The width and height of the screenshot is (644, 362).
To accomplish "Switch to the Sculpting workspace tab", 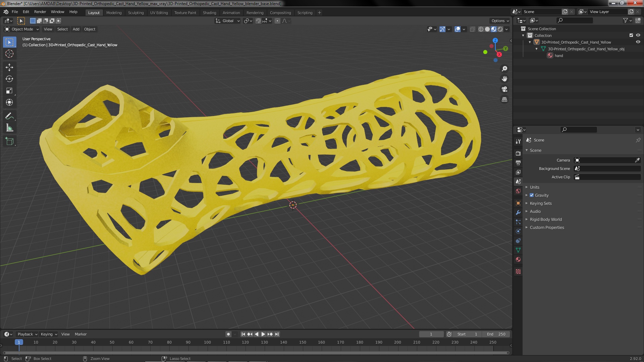I will [x=136, y=13].
